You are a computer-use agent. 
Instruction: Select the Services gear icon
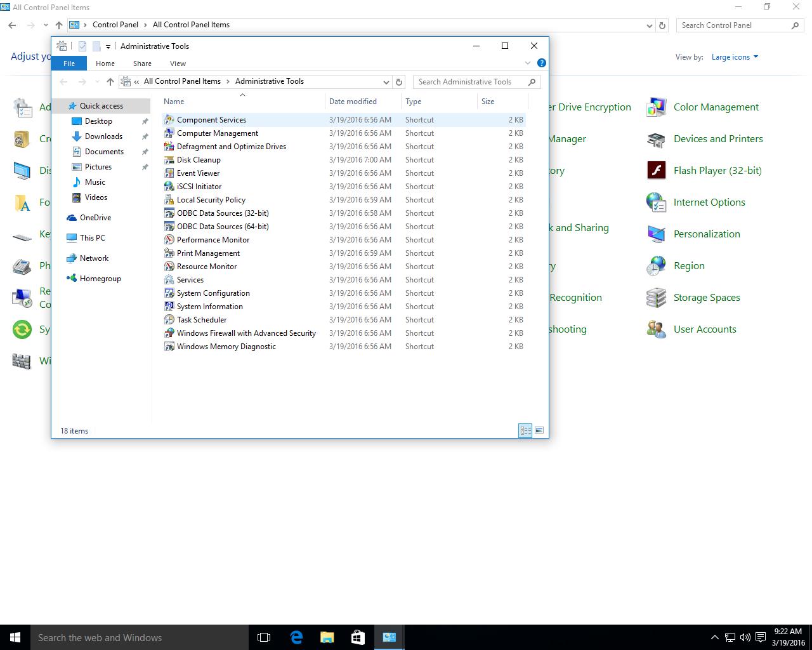[169, 279]
